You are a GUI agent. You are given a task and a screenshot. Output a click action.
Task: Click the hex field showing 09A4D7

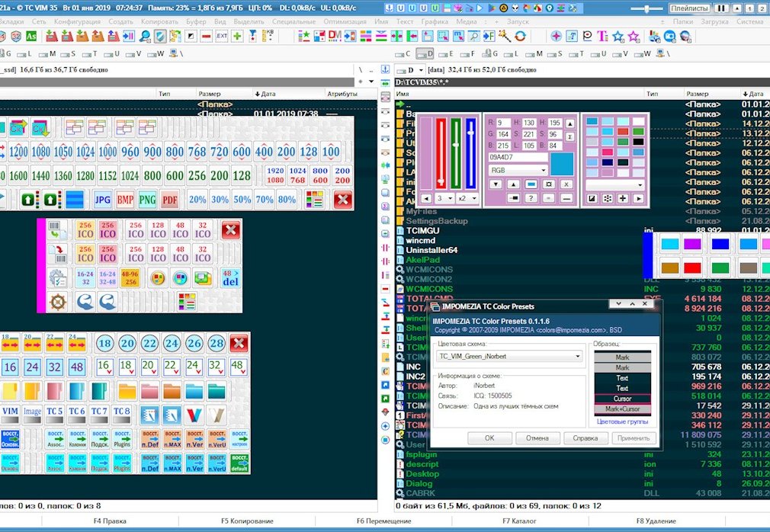(x=518, y=157)
